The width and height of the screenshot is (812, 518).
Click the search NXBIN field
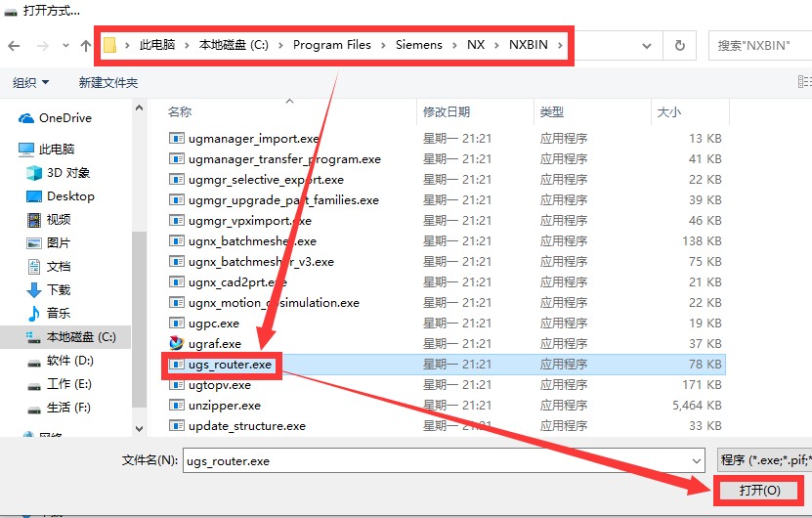759,46
